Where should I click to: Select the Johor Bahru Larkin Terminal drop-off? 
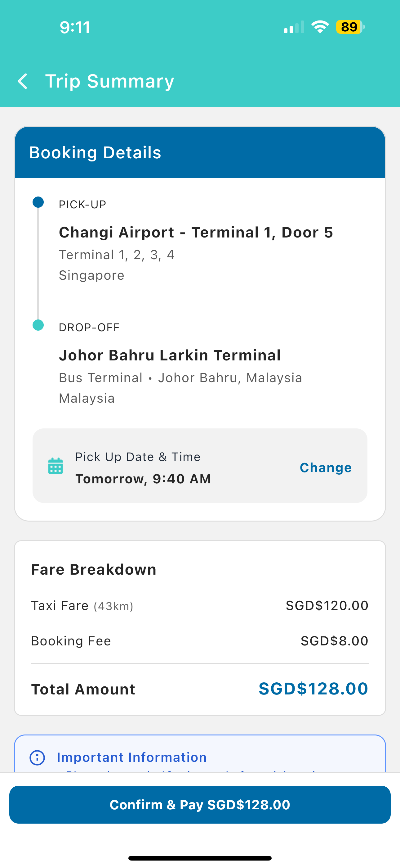pyautogui.click(x=170, y=355)
